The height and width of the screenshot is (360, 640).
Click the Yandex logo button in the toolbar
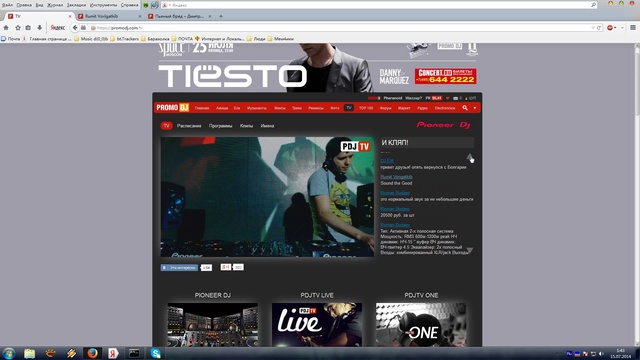[x=58, y=28]
